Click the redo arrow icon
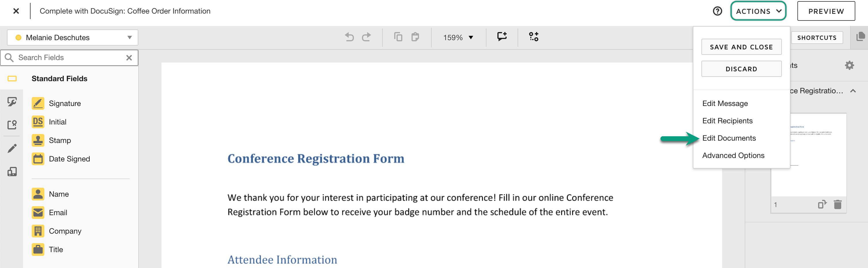This screenshot has width=868, height=268. coord(366,37)
